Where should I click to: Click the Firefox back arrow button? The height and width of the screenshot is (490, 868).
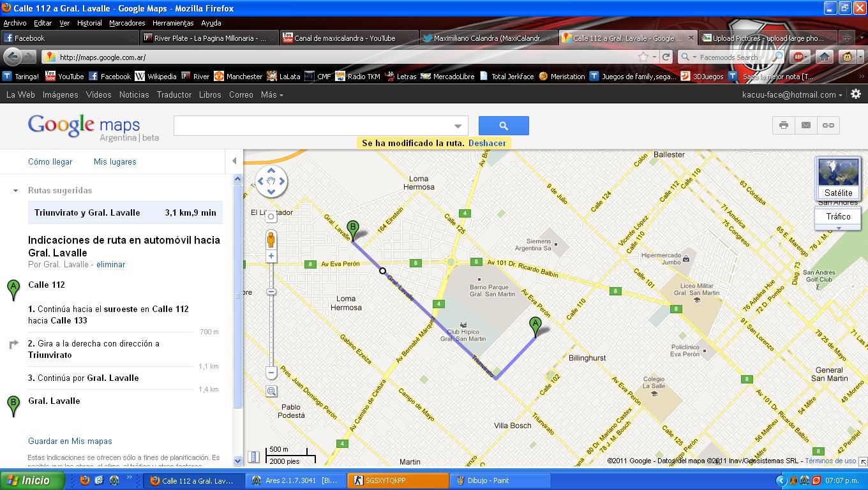(11, 57)
